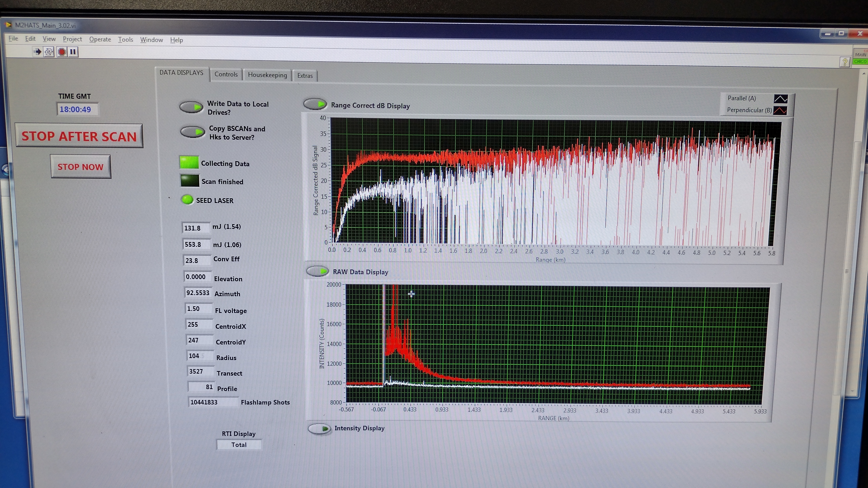Viewport: 868px width, 488px height.
Task: Open the RTI Display Total dropdown
Action: coord(239,445)
